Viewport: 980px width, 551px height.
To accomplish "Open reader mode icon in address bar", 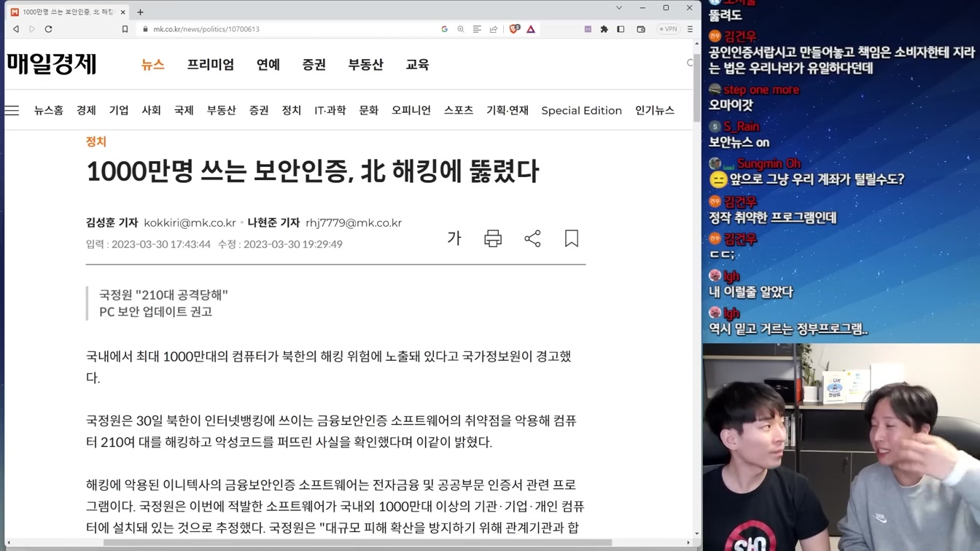I will (x=477, y=29).
